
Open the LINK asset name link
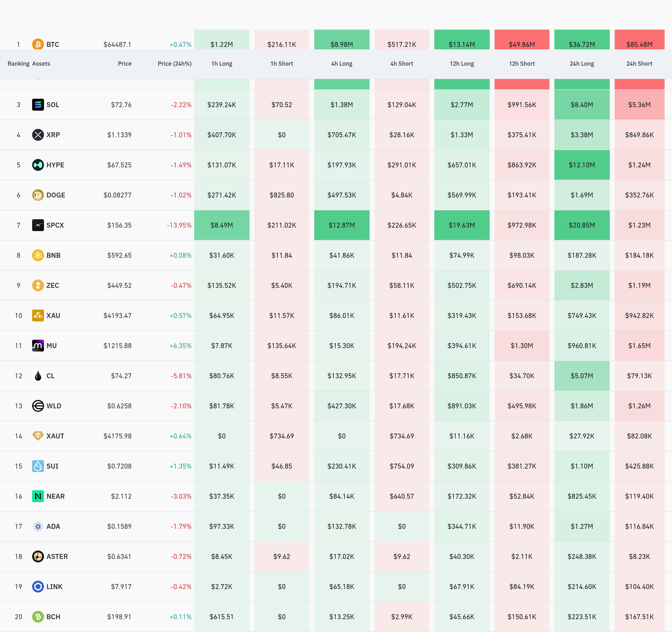(x=54, y=586)
